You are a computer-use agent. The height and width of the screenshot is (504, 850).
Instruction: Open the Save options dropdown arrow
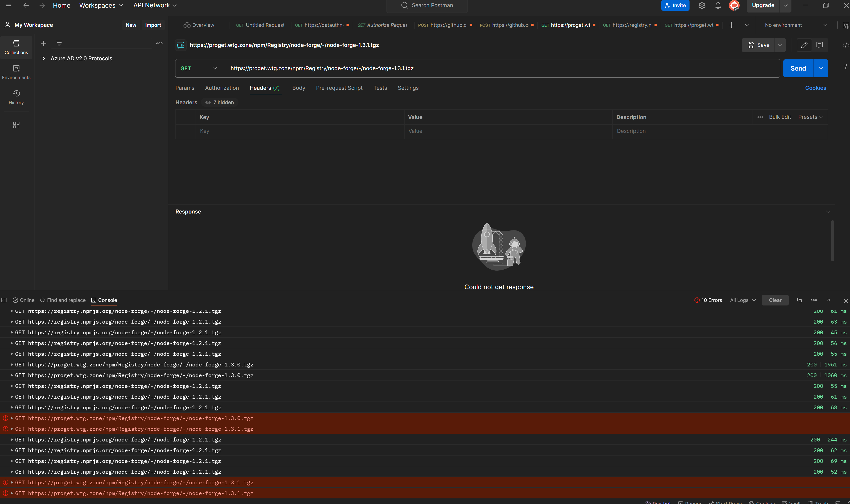(780, 45)
